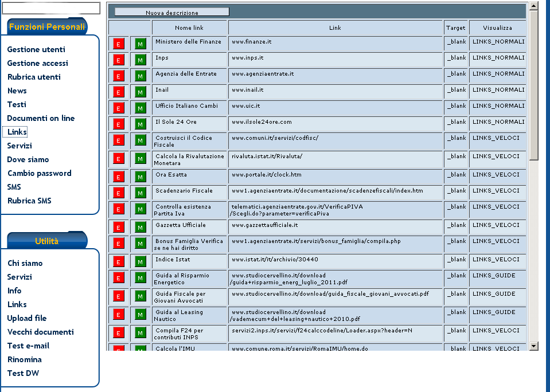Click green M icon in Inps row

(x=141, y=60)
